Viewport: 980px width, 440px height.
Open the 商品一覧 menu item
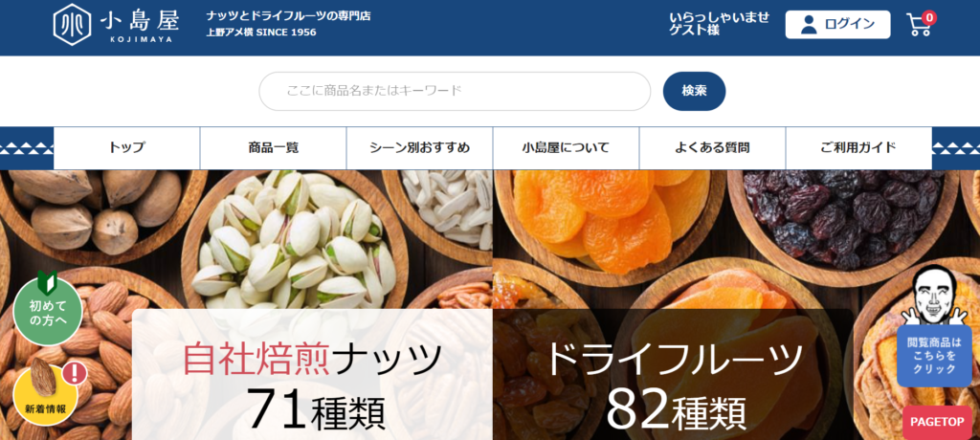coord(273,148)
